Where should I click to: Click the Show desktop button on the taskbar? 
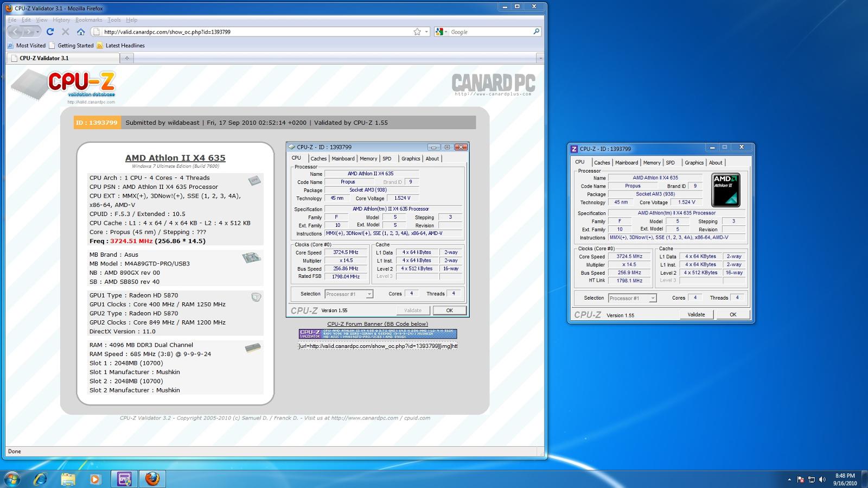(864, 479)
